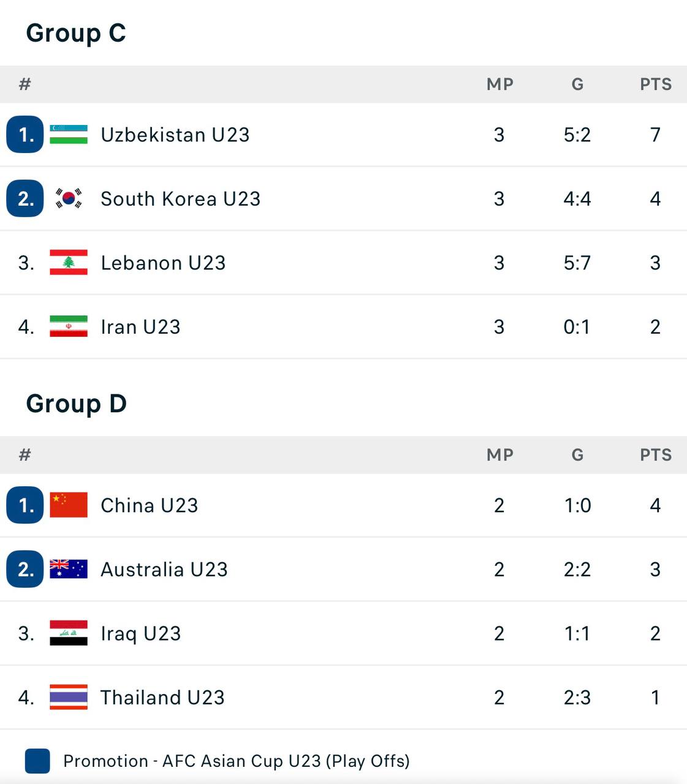
Task: Click the Iraq flag icon
Action: 69,633
